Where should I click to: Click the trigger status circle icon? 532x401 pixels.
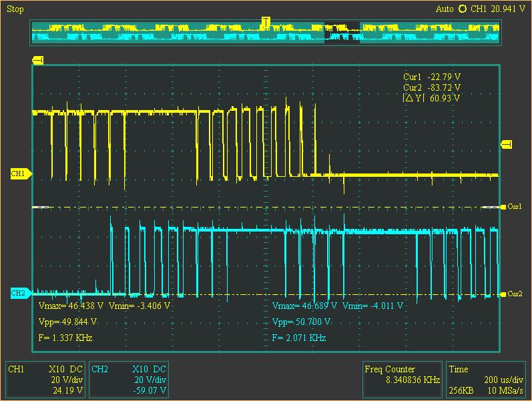point(462,9)
